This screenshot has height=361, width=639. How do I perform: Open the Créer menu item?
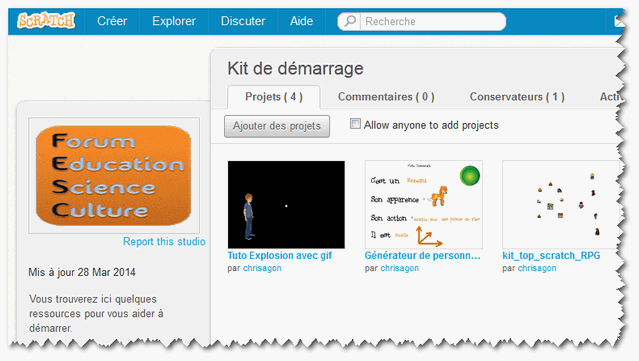(112, 21)
